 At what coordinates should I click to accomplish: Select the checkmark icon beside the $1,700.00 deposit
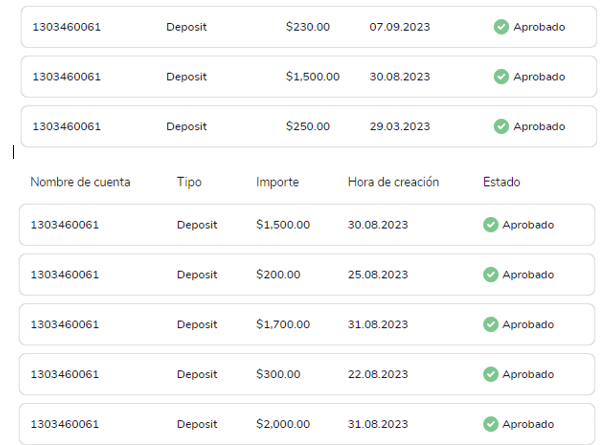click(x=490, y=325)
